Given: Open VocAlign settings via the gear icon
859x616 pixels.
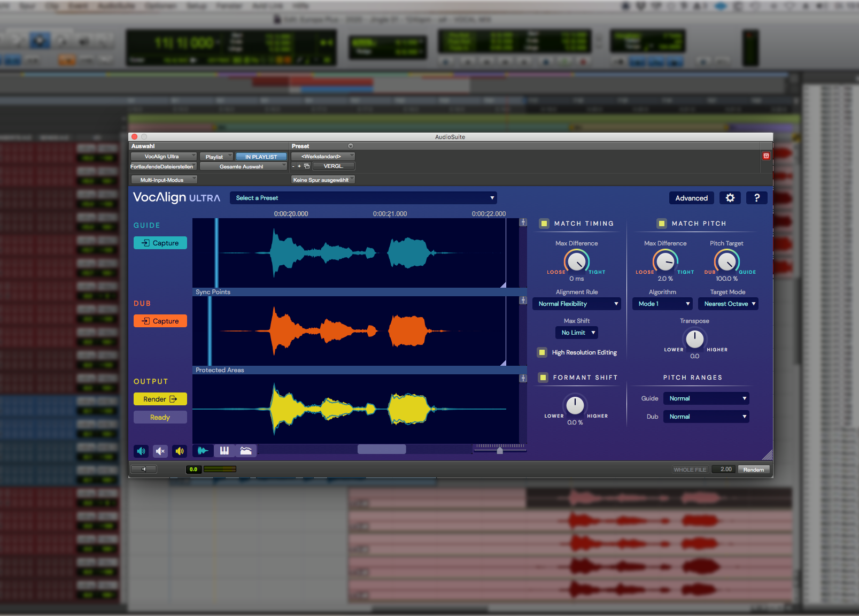Looking at the screenshot, I should (730, 198).
